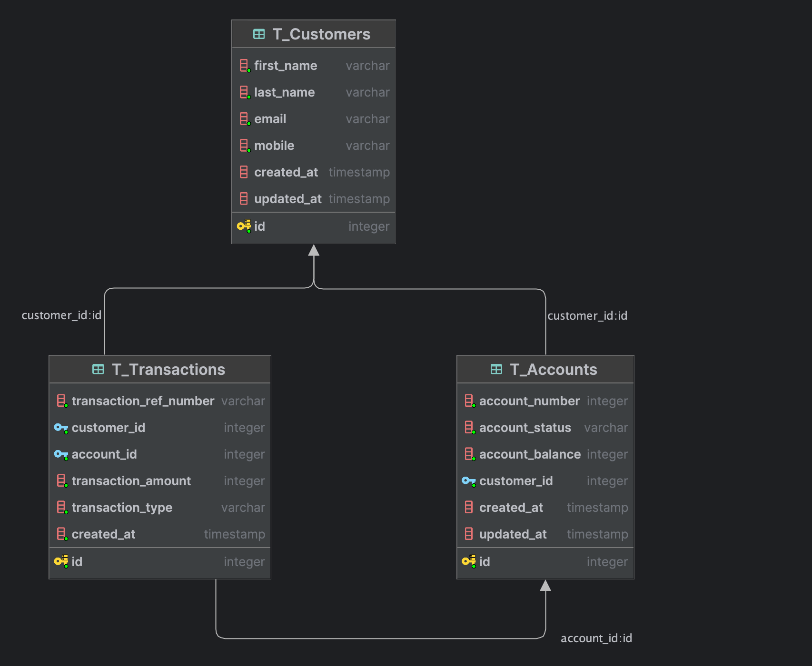Image resolution: width=812 pixels, height=666 pixels.
Task: Select the id label in T_Transactions
Action: pyautogui.click(x=77, y=562)
